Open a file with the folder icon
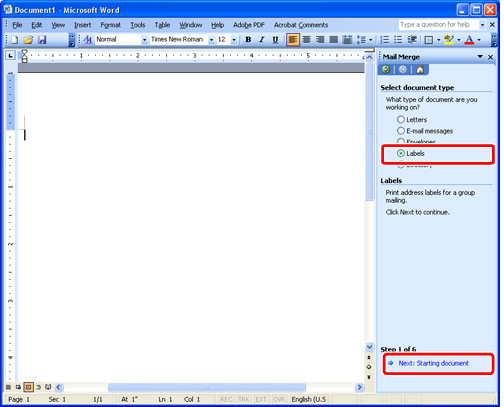504x407 pixels. tap(28, 40)
